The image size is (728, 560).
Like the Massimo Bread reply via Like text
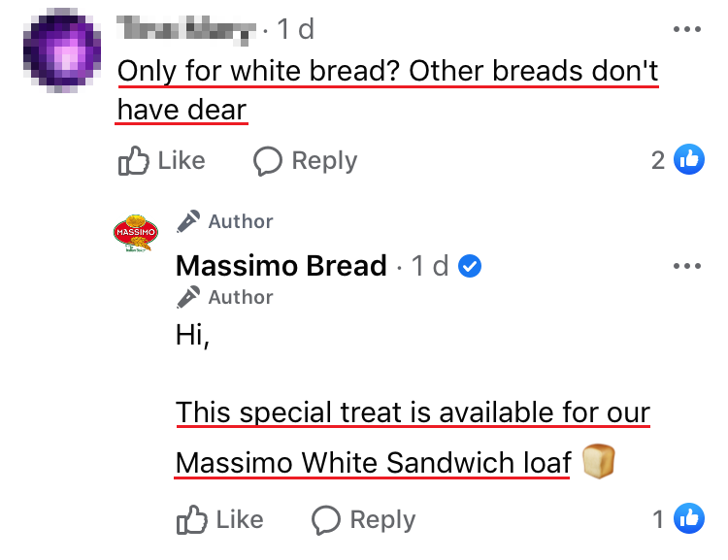tap(240, 520)
